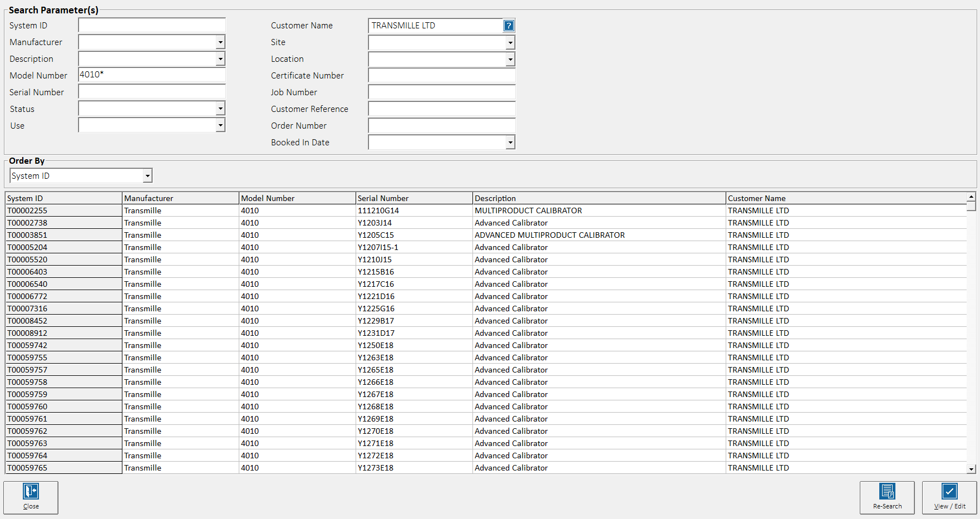
Task: Click the Customer Reference input field
Action: click(442, 109)
